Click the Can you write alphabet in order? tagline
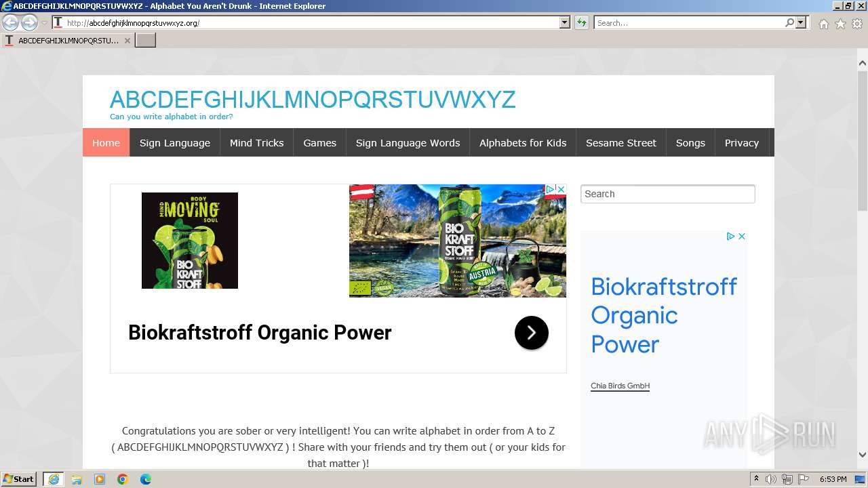 coord(172,117)
